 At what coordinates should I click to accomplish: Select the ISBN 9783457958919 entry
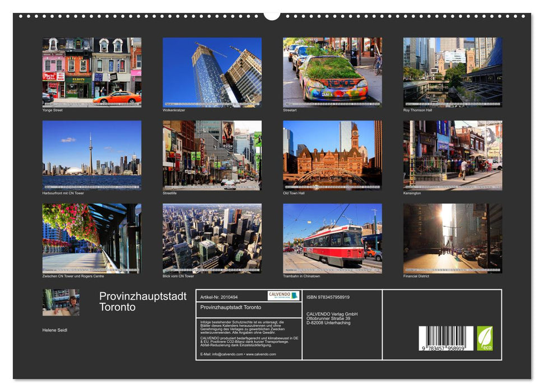click(328, 297)
